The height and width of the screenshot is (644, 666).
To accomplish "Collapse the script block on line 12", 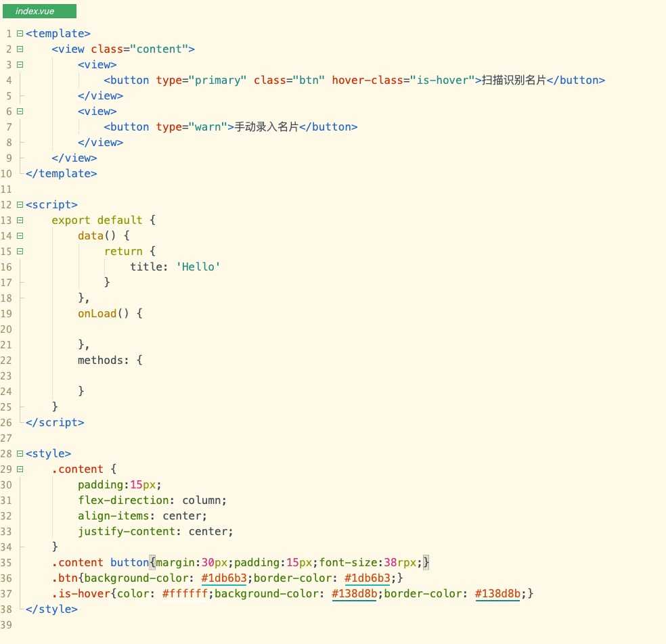I will [20, 204].
